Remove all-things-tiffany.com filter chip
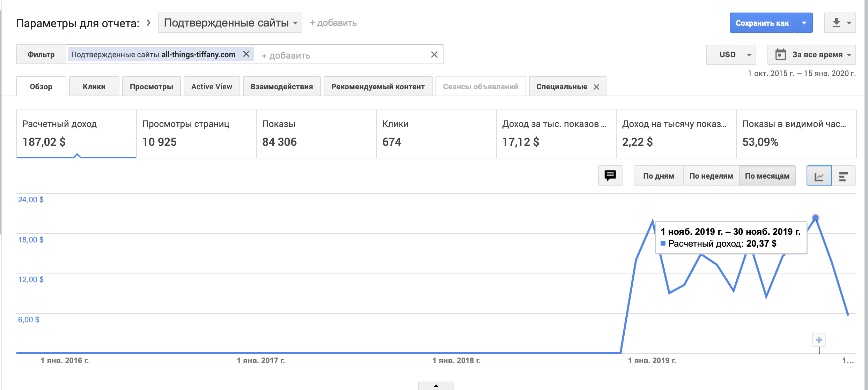The width and height of the screenshot is (868, 390). point(246,54)
